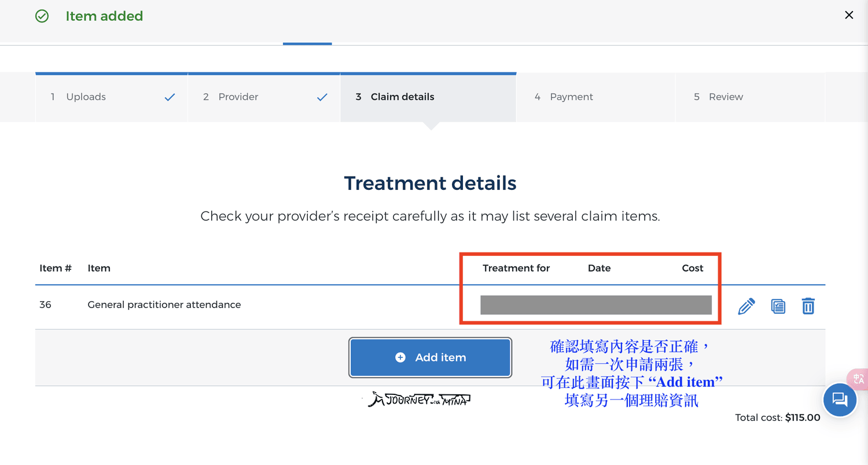Click the Date column header
The width and height of the screenshot is (868, 465).
point(599,268)
